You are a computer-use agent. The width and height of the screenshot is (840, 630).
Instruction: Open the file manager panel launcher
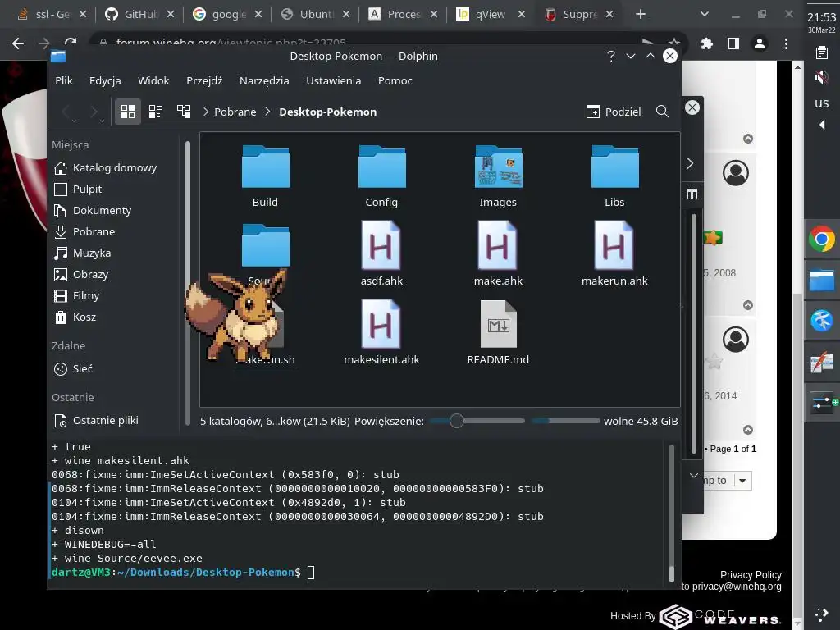(x=822, y=281)
